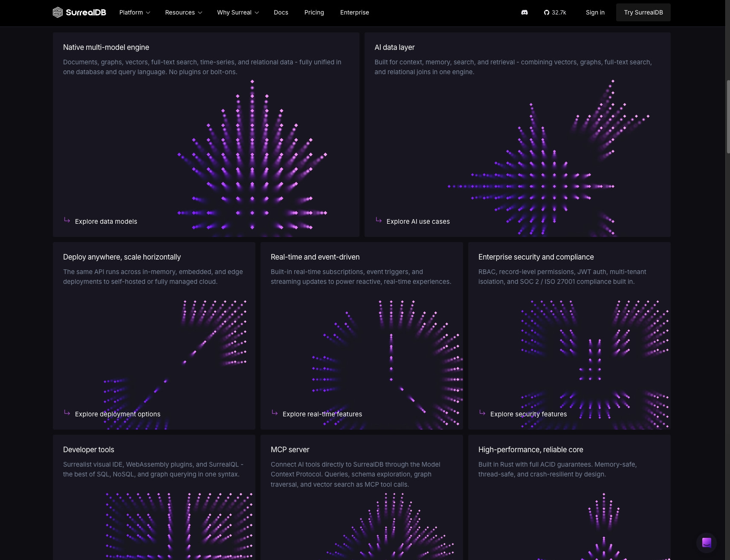
Task: Click Developer tools card description text
Action: click(x=153, y=469)
